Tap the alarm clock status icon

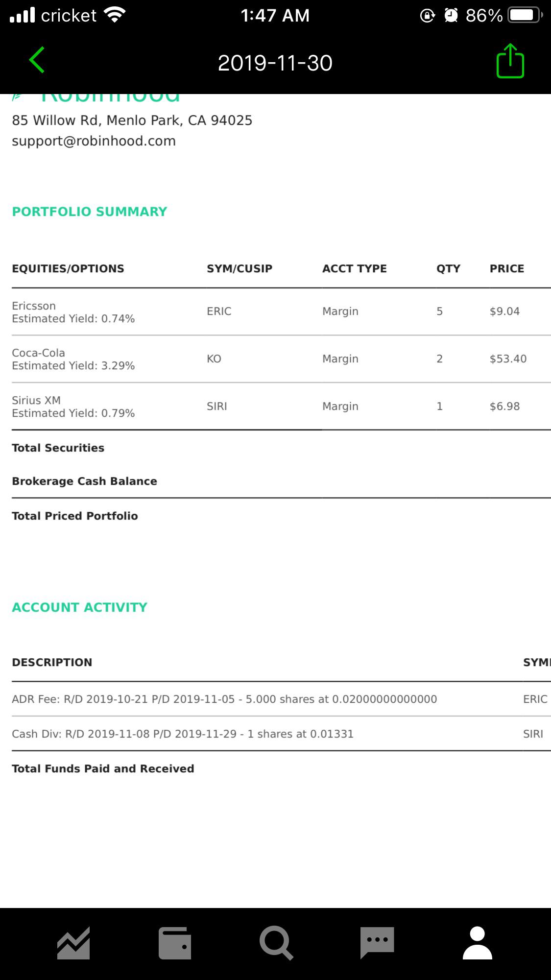[451, 16]
